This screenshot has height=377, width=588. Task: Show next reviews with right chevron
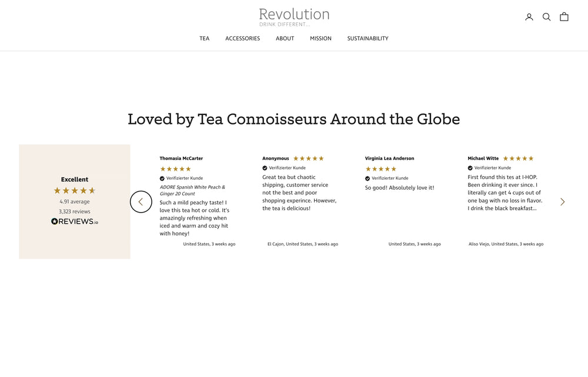click(562, 202)
